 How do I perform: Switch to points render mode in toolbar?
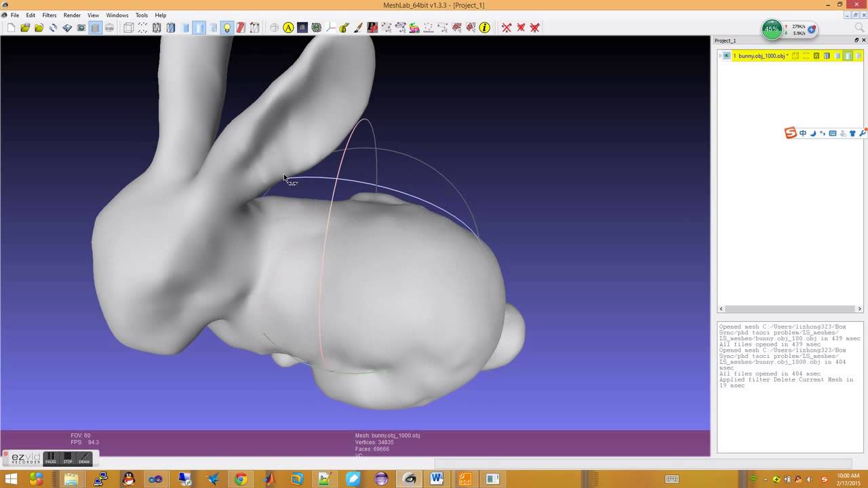[x=142, y=28]
